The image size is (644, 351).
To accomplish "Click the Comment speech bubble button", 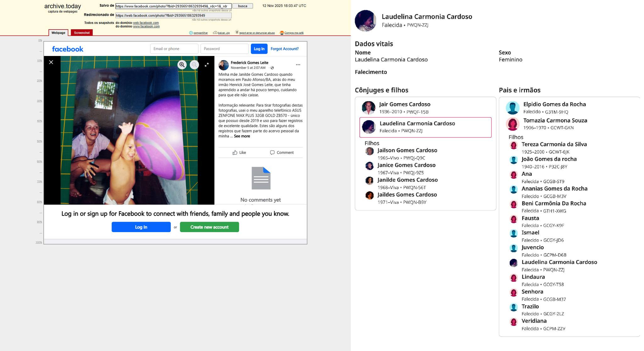I will click(282, 153).
